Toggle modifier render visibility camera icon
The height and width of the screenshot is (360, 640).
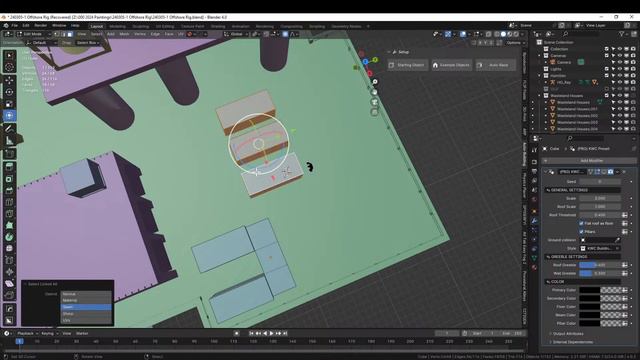610,172
